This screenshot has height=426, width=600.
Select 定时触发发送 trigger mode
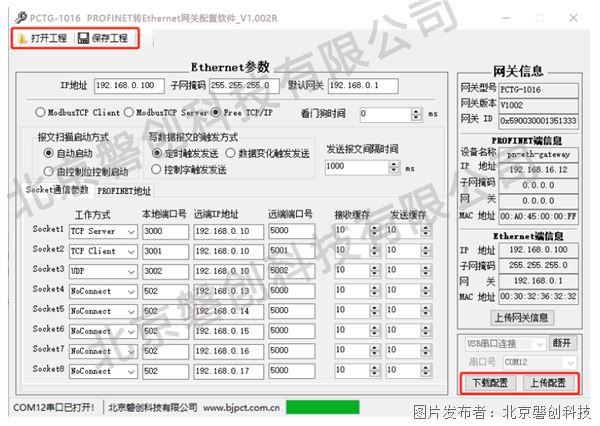click(x=185, y=153)
